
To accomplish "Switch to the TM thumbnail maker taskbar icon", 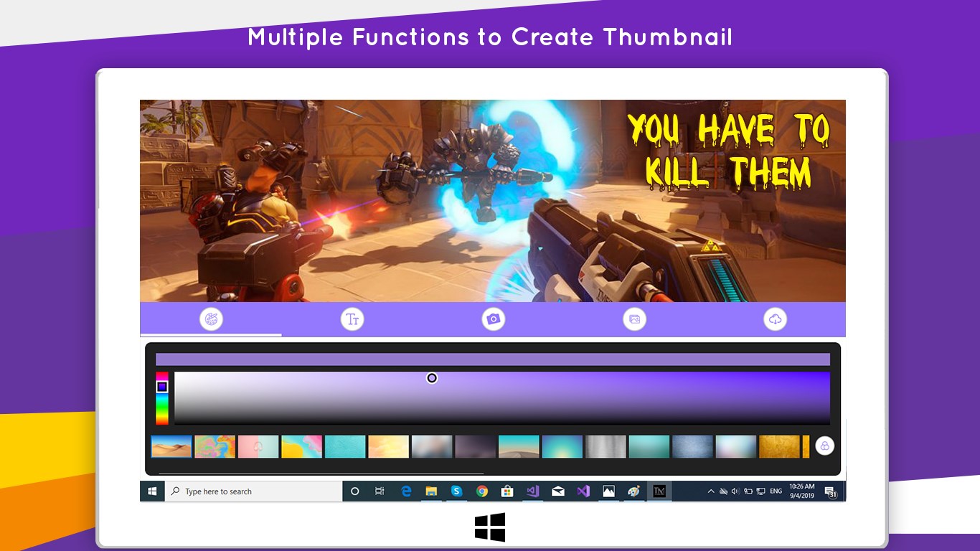I will tap(659, 491).
